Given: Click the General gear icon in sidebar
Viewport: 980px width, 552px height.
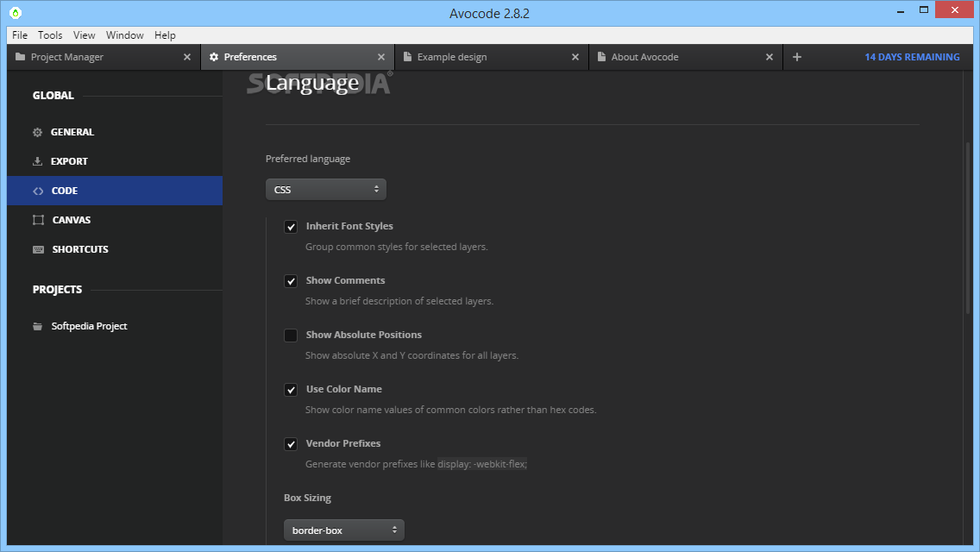Looking at the screenshot, I should 37,132.
